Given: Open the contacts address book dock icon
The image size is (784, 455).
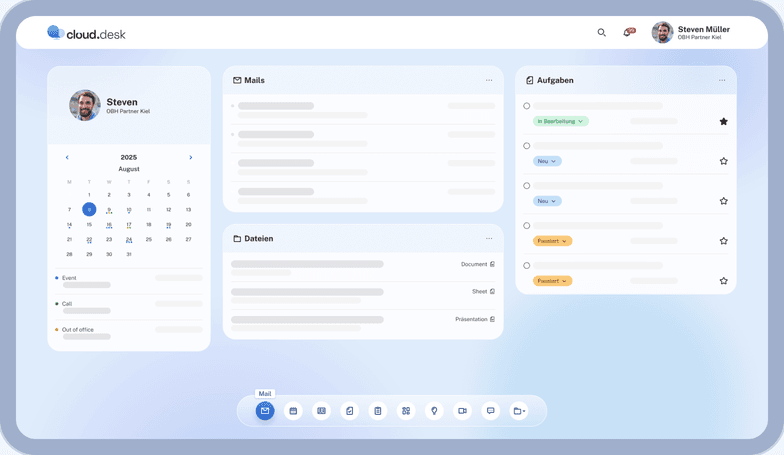Looking at the screenshot, I should point(322,411).
